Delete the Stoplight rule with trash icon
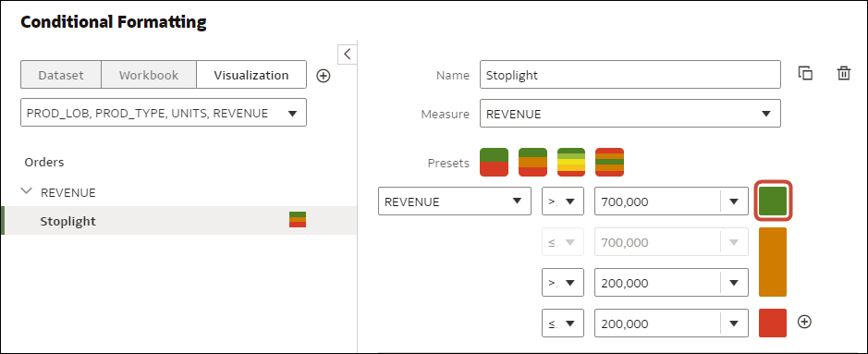The height and width of the screenshot is (354, 868). coord(844,74)
